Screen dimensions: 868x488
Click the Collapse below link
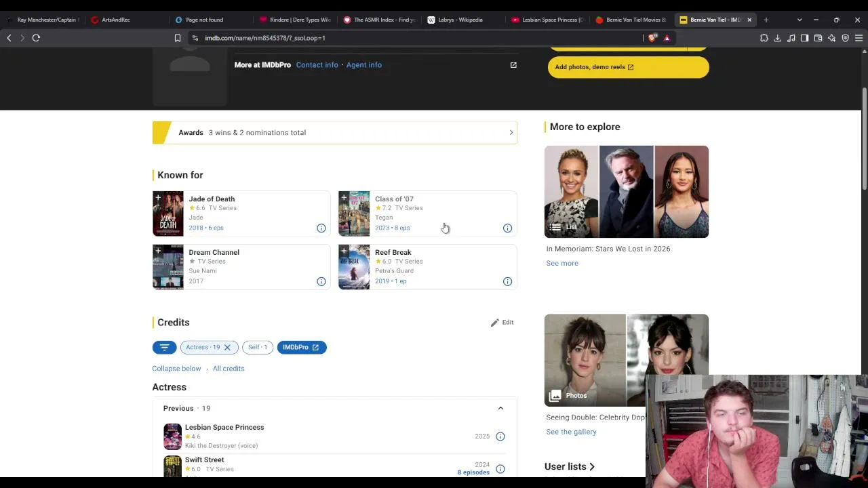(x=176, y=369)
